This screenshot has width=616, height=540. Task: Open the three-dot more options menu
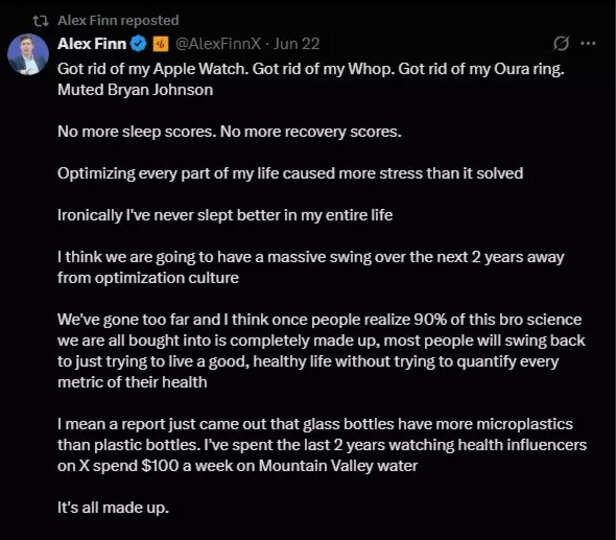[x=591, y=44]
